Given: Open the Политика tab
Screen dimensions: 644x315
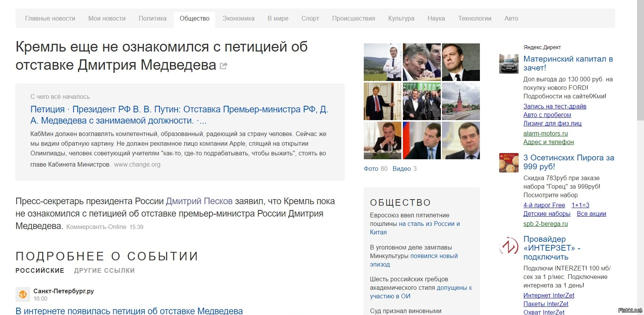Looking at the screenshot, I should coord(152,18).
